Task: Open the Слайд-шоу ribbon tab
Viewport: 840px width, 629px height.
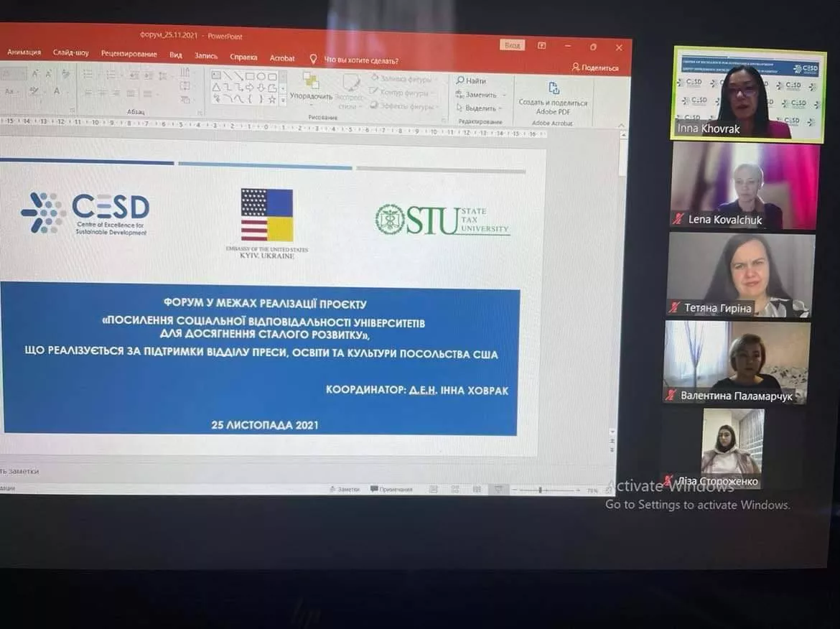Action: (x=70, y=53)
